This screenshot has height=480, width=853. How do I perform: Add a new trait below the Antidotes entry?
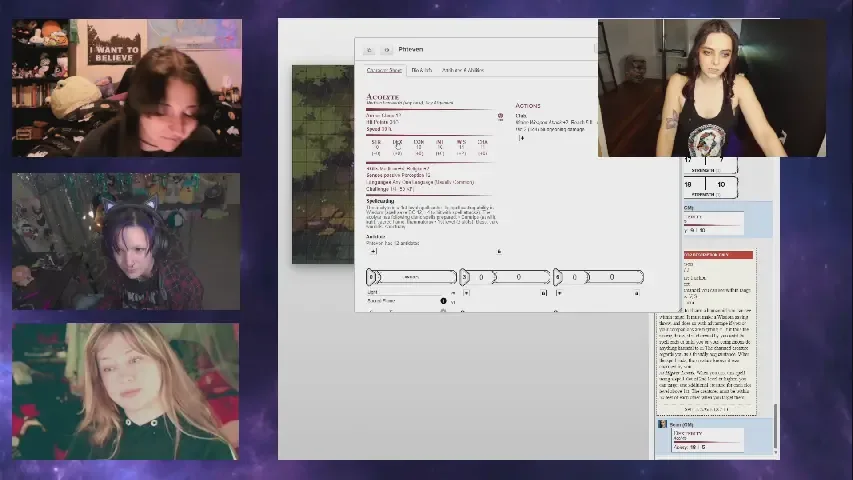373,252
